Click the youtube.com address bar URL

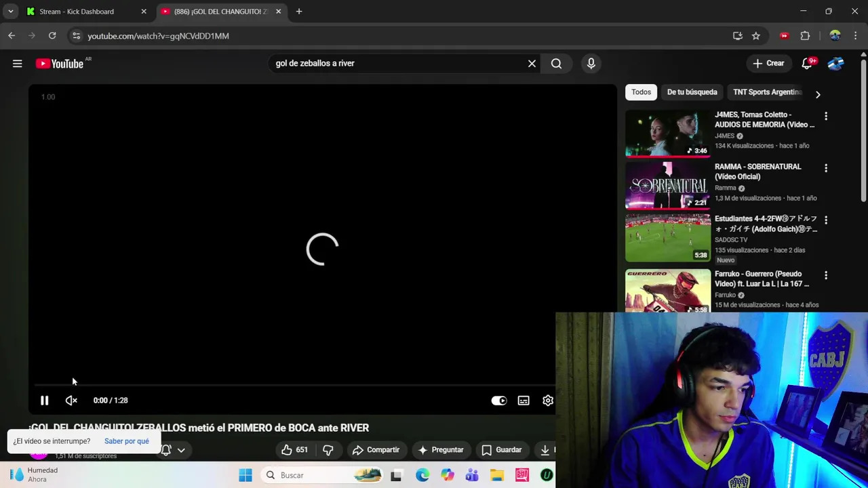click(158, 36)
